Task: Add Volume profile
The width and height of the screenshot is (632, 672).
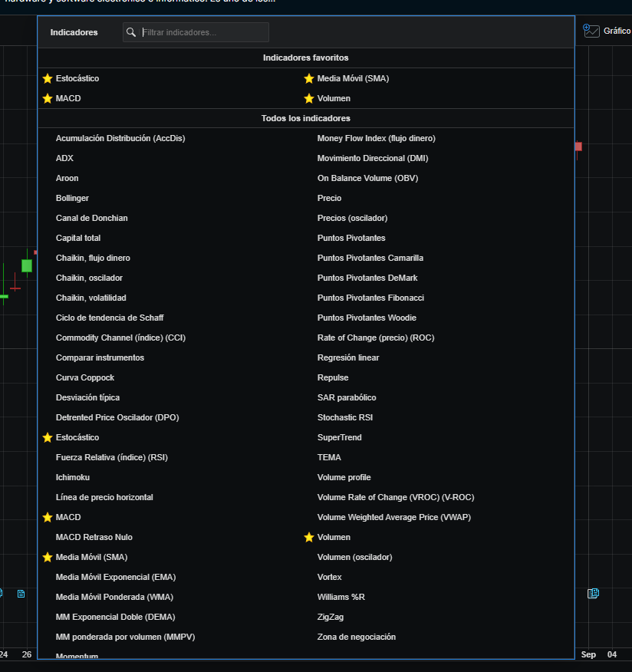Action: click(x=344, y=477)
